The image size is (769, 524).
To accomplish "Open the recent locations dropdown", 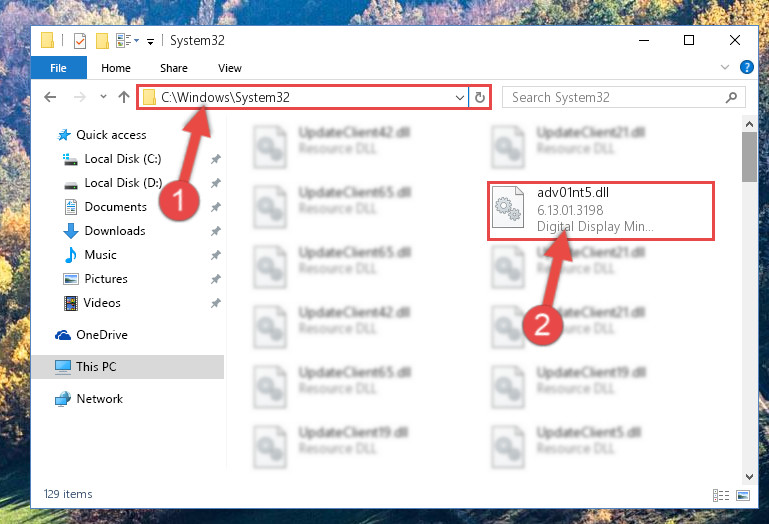I will [103, 97].
